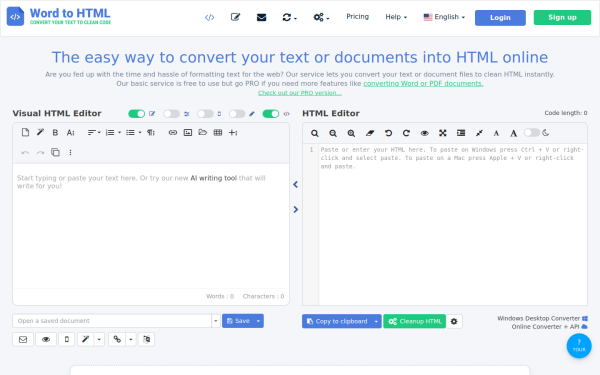Click the insert image icon

[x=188, y=132]
